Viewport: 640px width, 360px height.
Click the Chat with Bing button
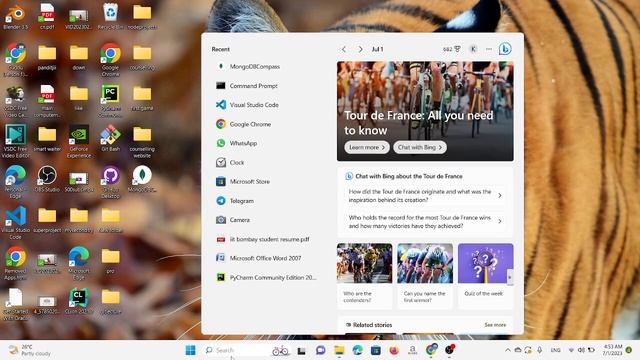click(x=420, y=147)
